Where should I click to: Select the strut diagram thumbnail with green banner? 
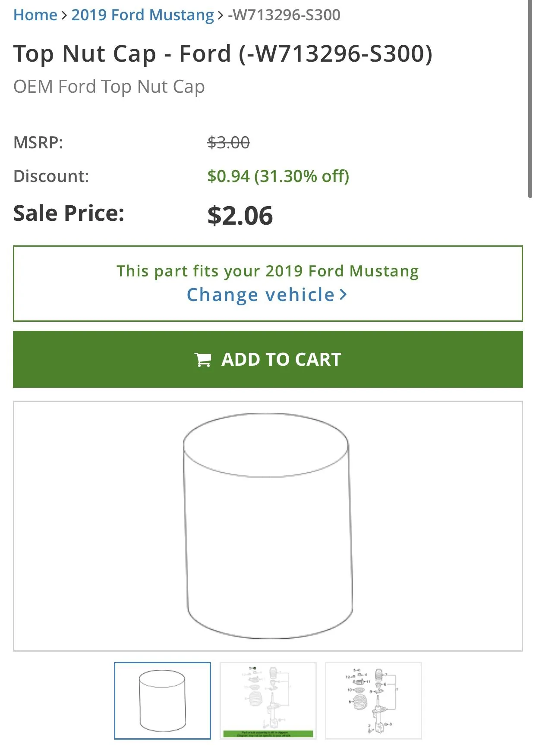pos(268,701)
